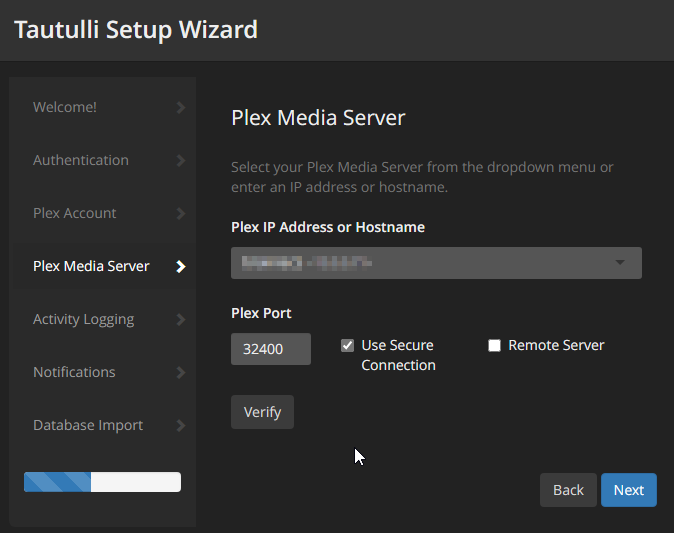Click the chevron beside Activity Logging

pyautogui.click(x=181, y=320)
